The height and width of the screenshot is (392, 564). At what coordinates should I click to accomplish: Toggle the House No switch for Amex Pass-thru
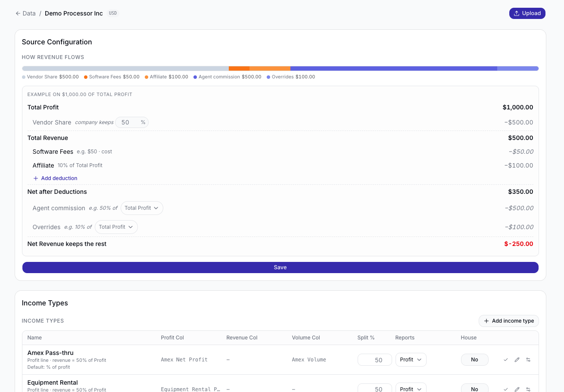pos(474,360)
